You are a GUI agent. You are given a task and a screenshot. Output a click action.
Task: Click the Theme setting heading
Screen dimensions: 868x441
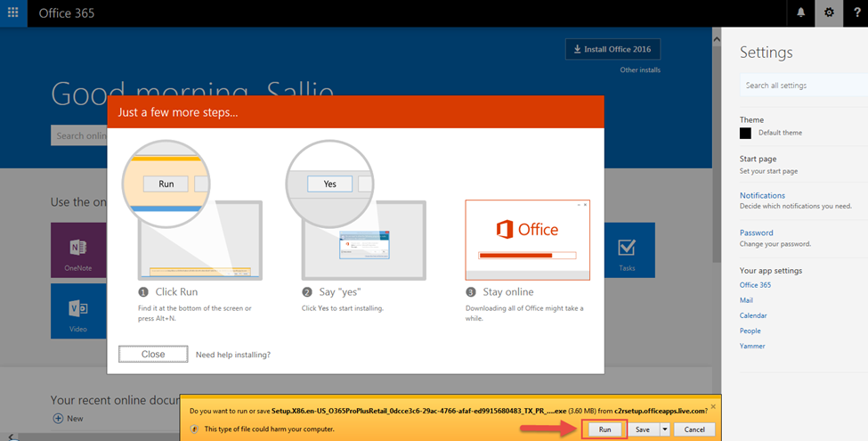point(751,119)
